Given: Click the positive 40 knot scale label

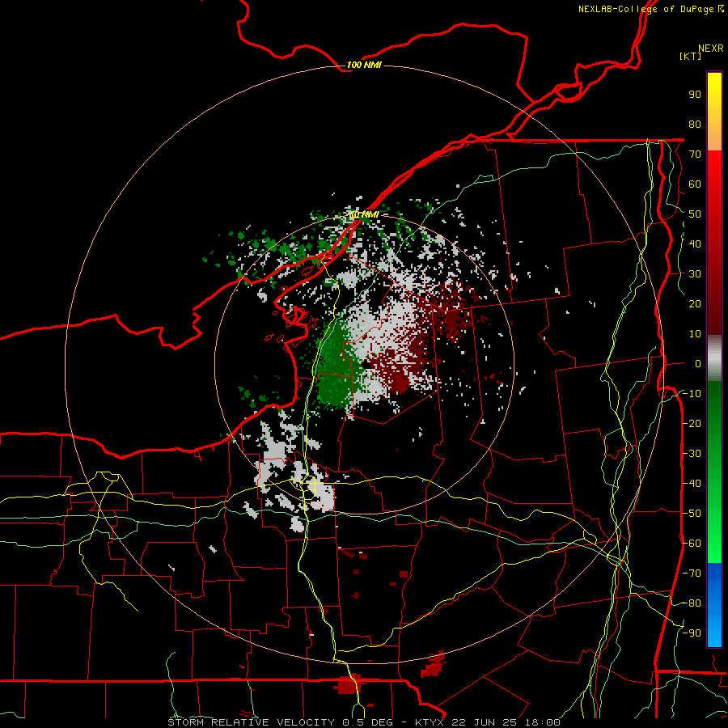Looking at the screenshot, I should click(695, 244).
